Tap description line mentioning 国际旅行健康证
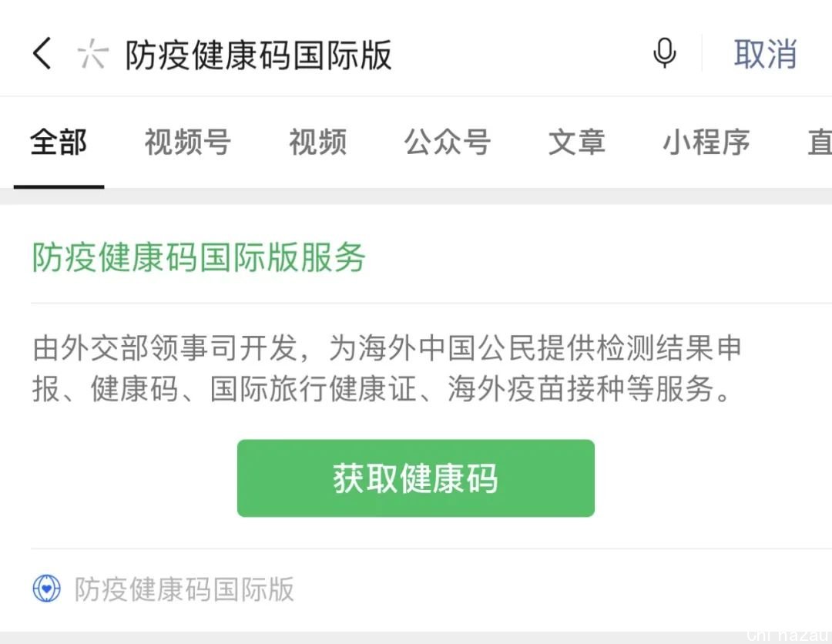 [382, 389]
